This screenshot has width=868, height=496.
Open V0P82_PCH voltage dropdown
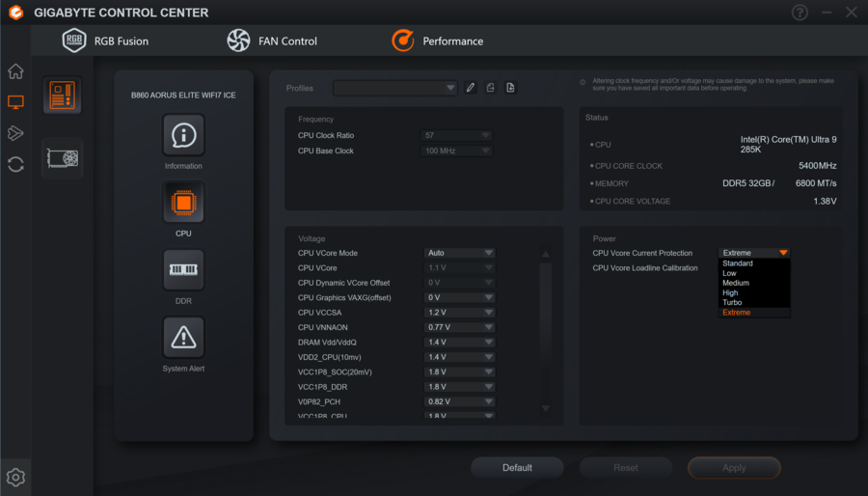click(459, 401)
